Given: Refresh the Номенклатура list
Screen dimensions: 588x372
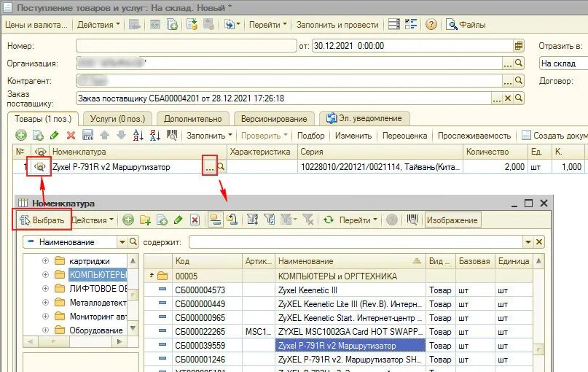Looking at the screenshot, I should tap(329, 220).
